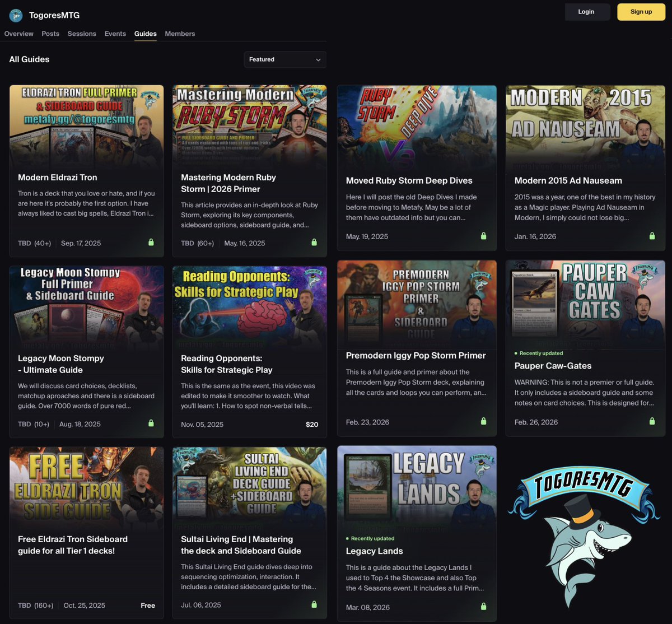Open Reading Opponents Skills for Strategic Play title
The width and height of the screenshot is (672, 624).
pos(227,364)
